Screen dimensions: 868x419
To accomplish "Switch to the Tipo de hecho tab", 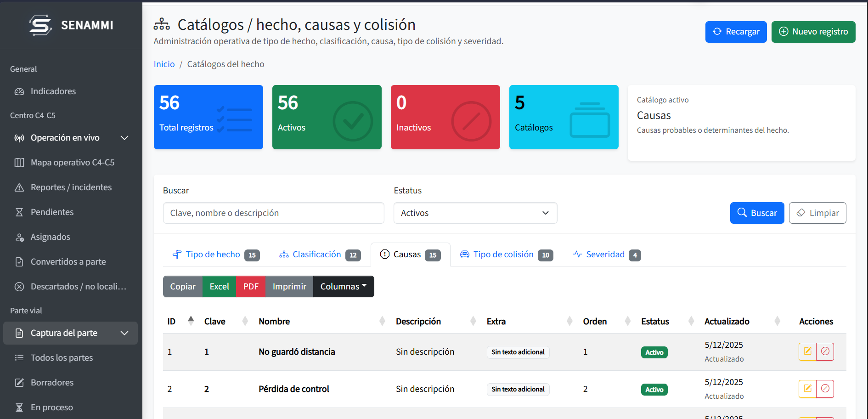I will pyautogui.click(x=216, y=255).
